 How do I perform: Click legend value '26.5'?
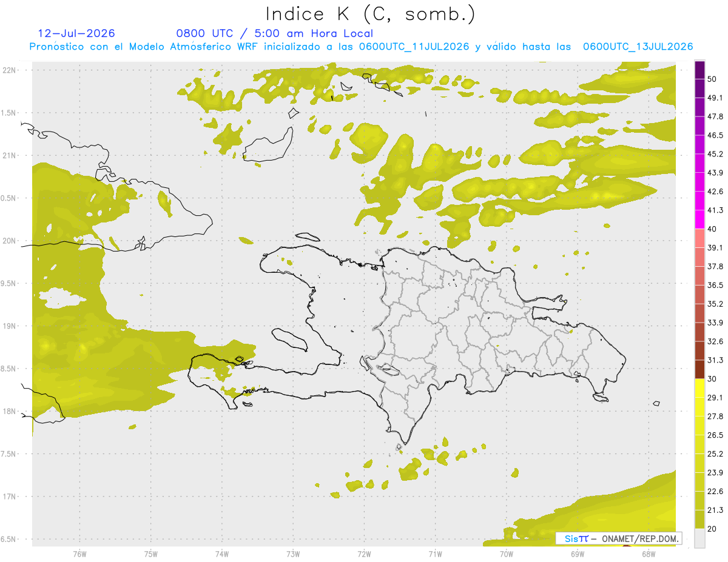(715, 435)
